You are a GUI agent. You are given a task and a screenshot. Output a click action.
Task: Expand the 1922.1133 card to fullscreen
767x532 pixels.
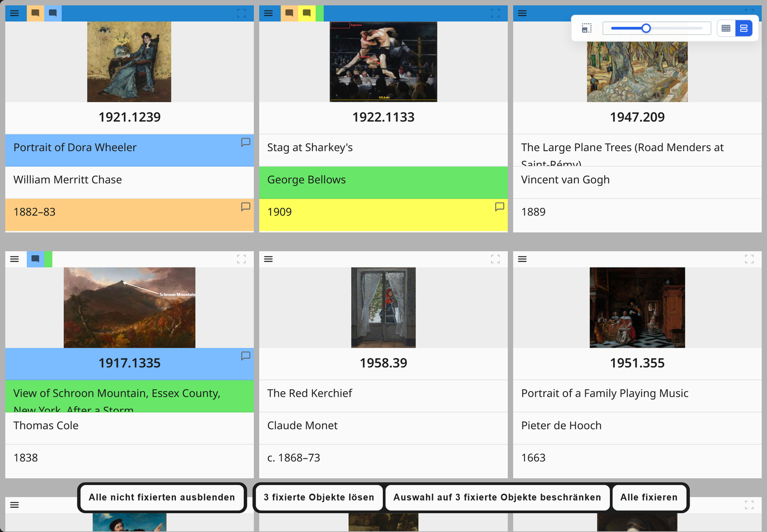tap(495, 13)
